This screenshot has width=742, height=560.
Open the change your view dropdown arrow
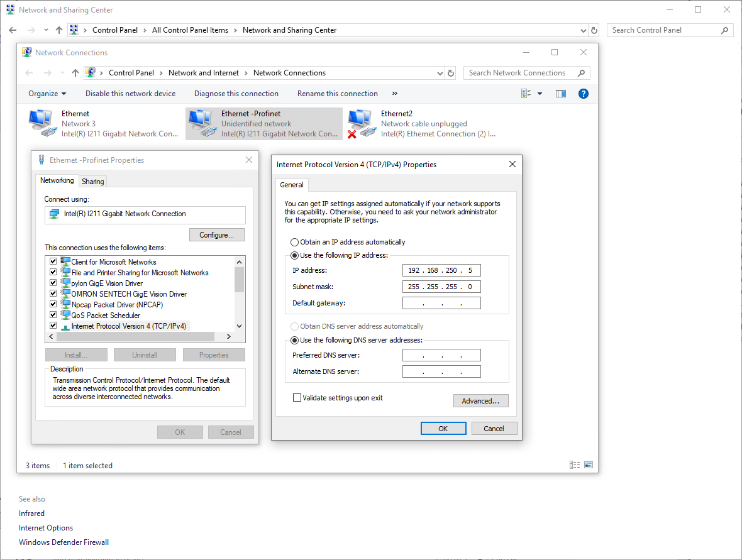(540, 94)
